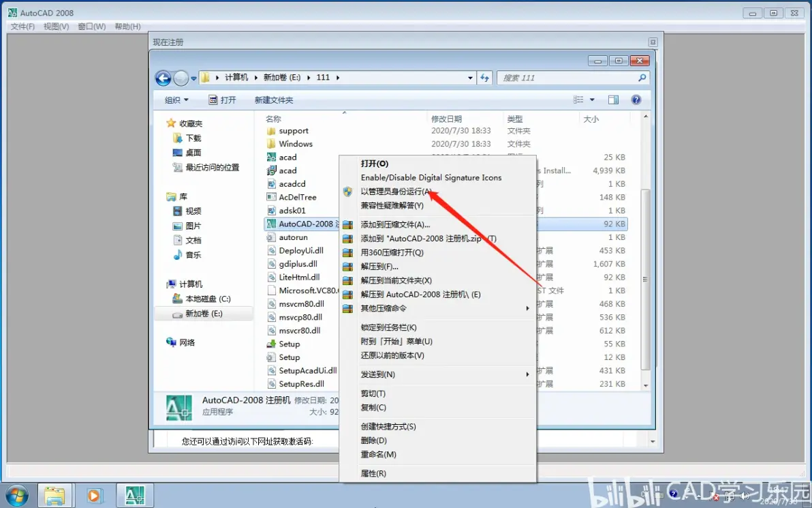Expand the view options dropdown arrow
Viewport: 812px width, 508px height.
coord(592,100)
